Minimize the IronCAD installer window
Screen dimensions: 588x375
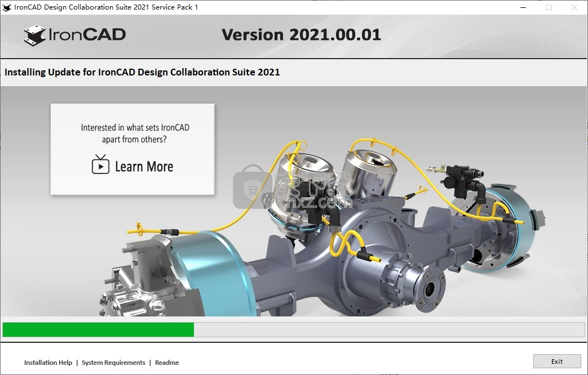pyautogui.click(x=523, y=7)
